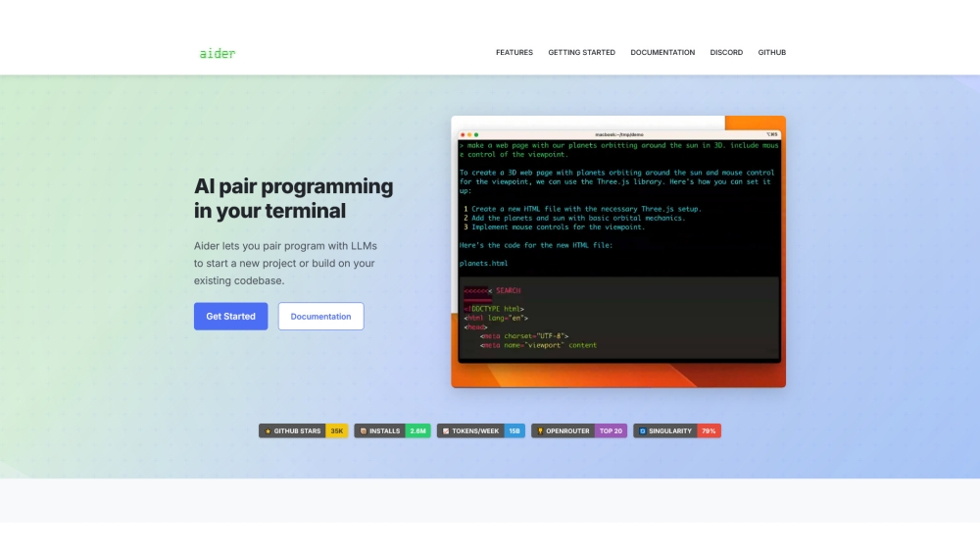Click the outlined Documentation button
Viewport: 980px width, 552px height.
pyautogui.click(x=320, y=317)
